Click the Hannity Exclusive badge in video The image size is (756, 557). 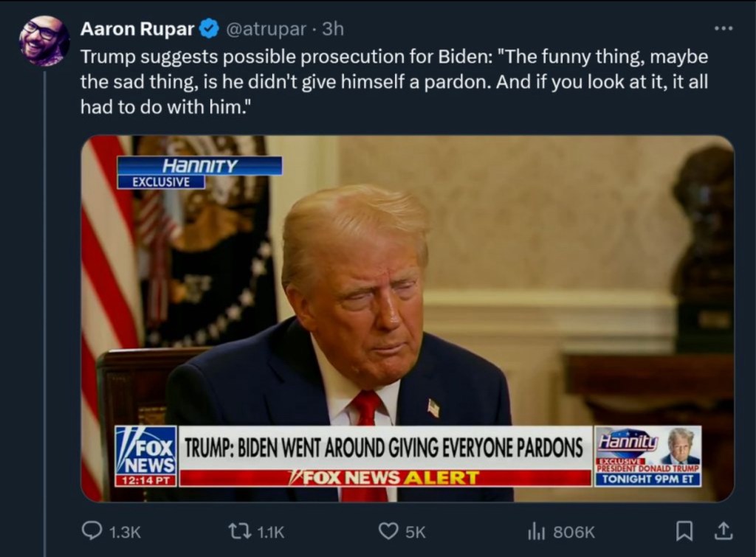point(199,173)
